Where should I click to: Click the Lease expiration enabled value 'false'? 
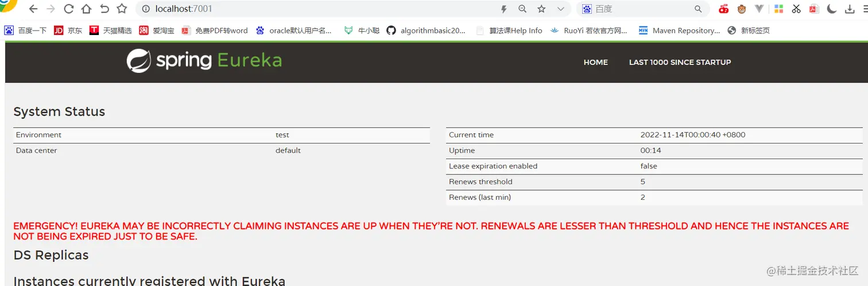click(x=649, y=166)
